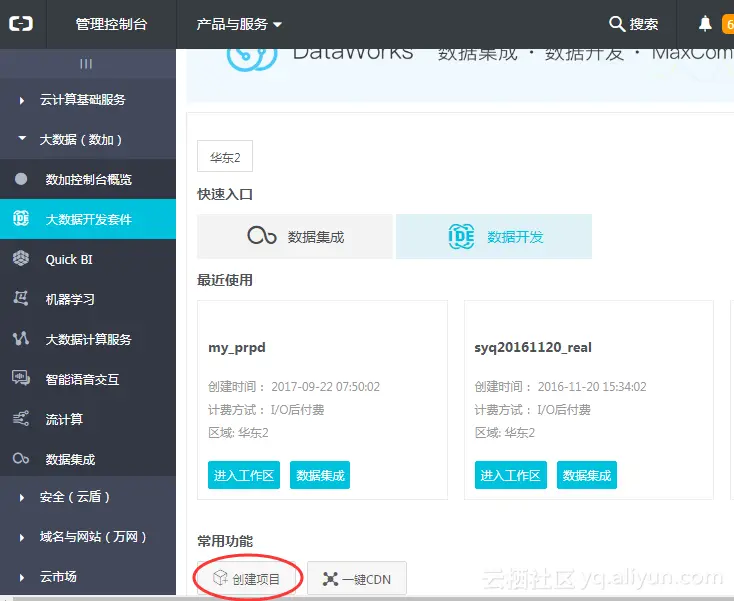
Task: Click the 数加控制台概览 circle icon
Action: click(21, 179)
